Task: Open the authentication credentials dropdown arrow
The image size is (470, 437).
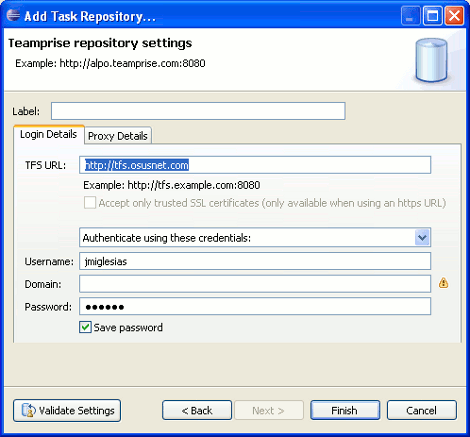Action: pyautogui.click(x=422, y=238)
